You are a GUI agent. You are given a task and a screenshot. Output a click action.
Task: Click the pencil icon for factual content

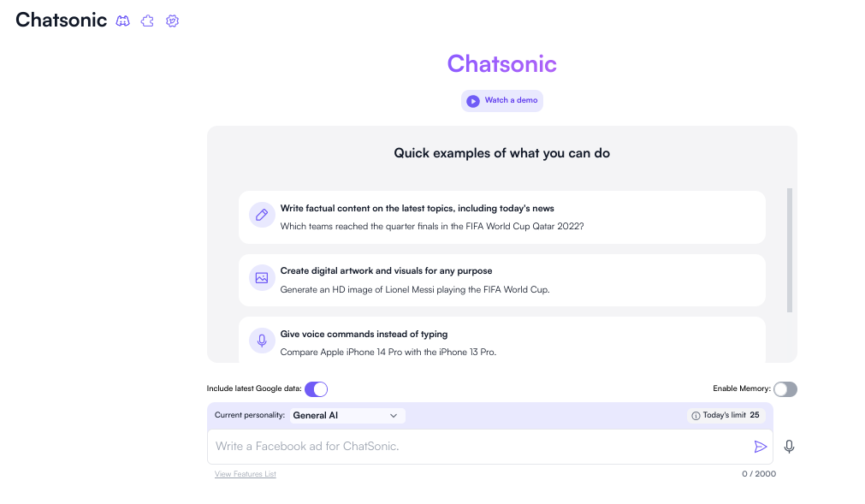262,215
